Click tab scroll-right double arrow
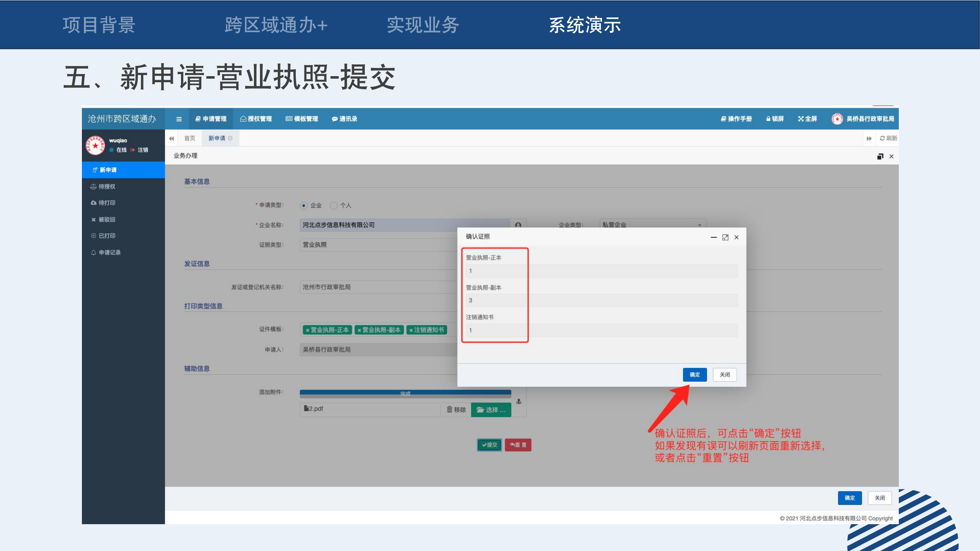 (869, 138)
